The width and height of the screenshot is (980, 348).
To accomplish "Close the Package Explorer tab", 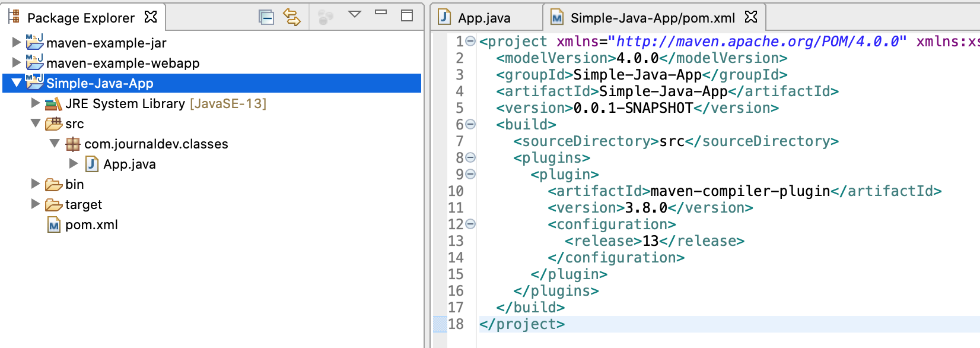I will tap(151, 17).
